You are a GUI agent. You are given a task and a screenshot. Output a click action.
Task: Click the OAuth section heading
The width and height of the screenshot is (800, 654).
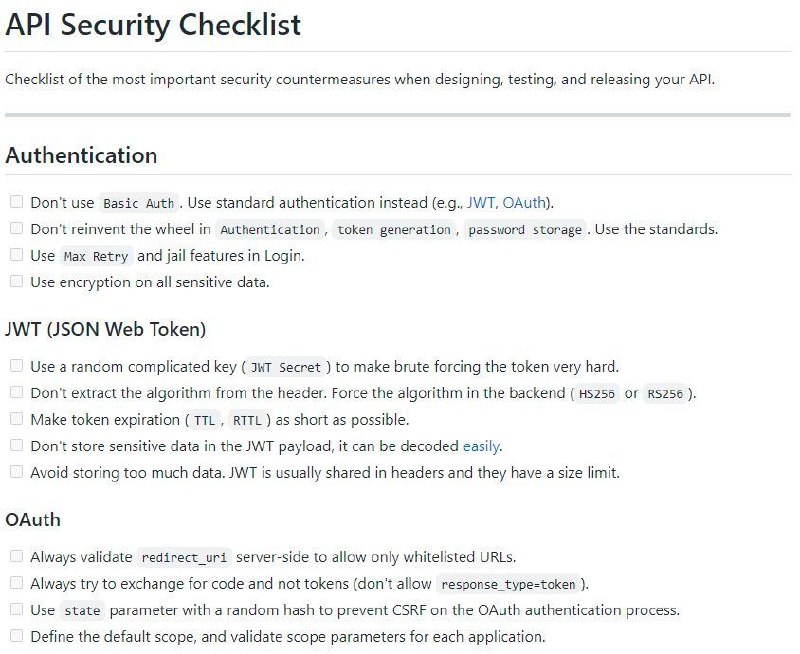tap(33, 520)
